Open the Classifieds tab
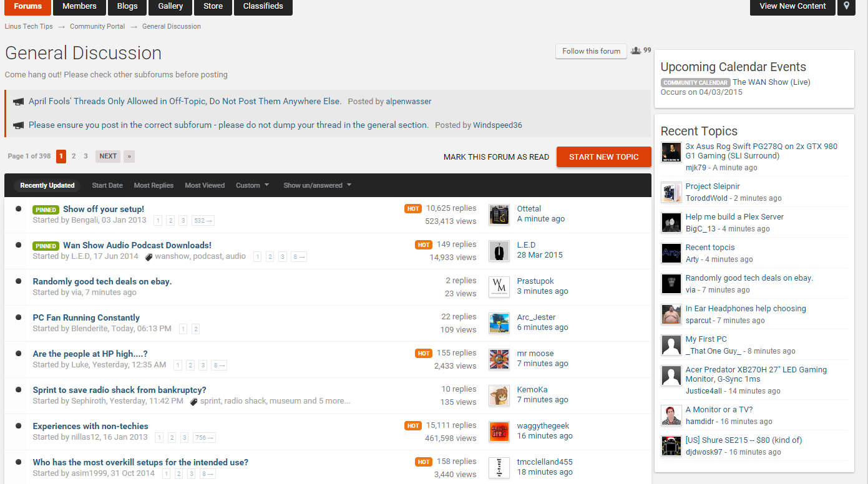The image size is (868, 484). (263, 6)
